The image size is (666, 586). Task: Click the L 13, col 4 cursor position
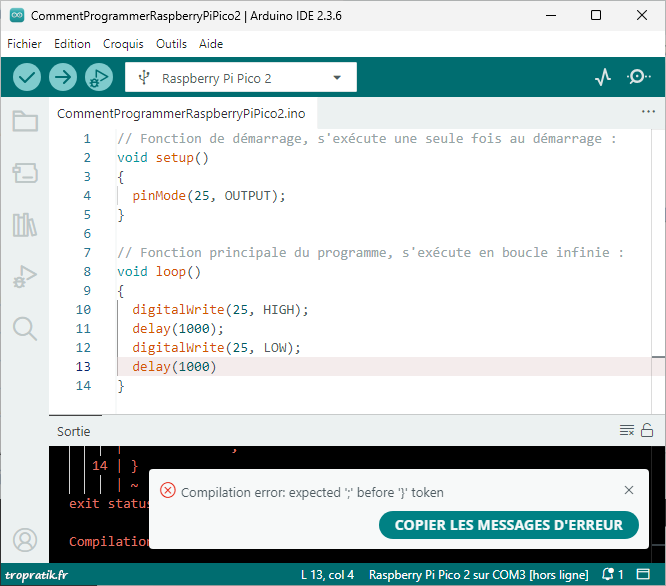coord(327,575)
